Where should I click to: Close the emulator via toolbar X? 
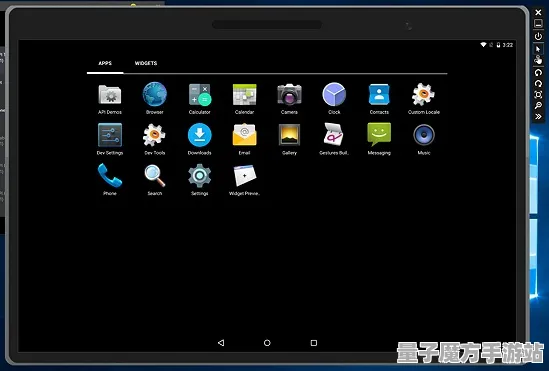pos(538,12)
